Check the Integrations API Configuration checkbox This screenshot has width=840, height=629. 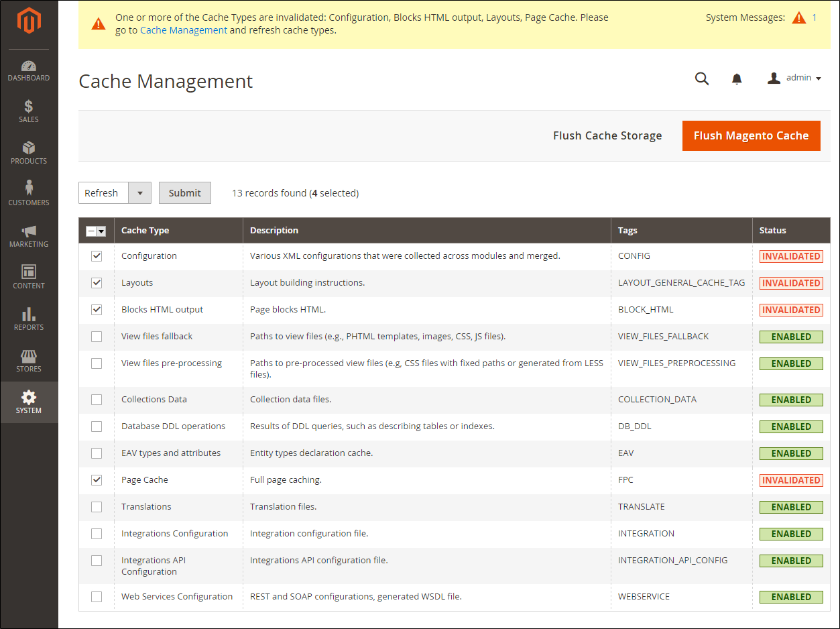(97, 561)
